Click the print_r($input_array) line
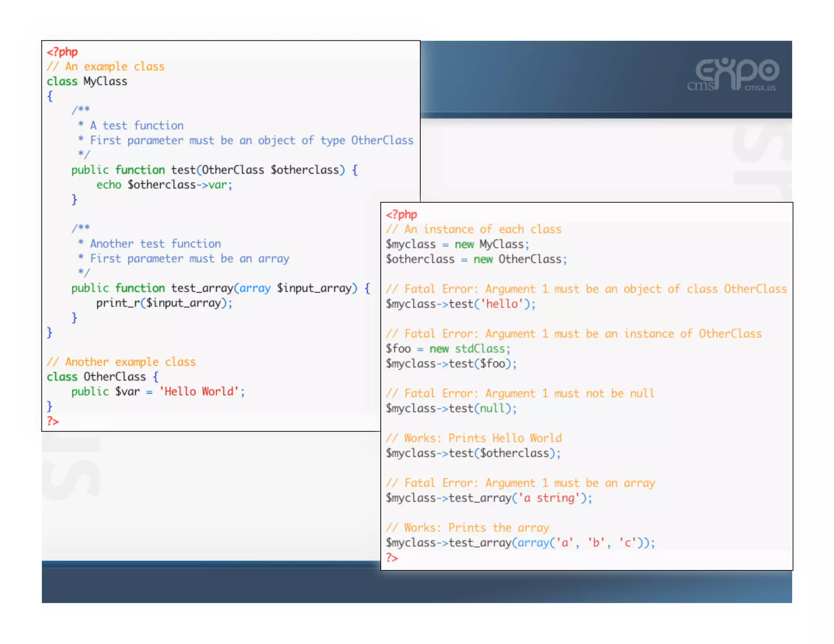The height and width of the screenshot is (644, 834). (164, 303)
